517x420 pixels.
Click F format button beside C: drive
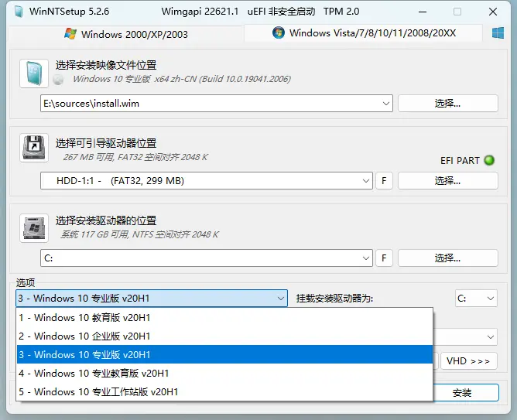384,258
